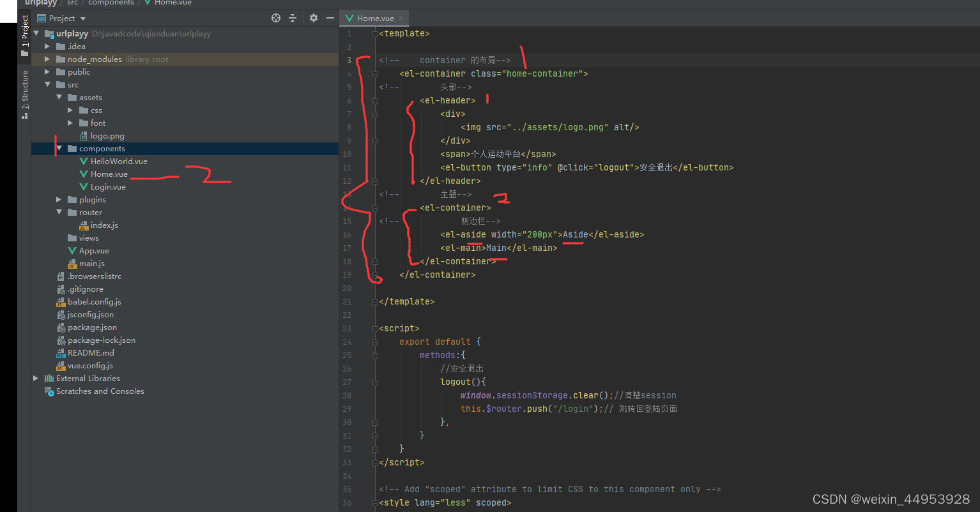Expand the .idea folder arrow
This screenshot has height=512, width=980.
[47, 46]
